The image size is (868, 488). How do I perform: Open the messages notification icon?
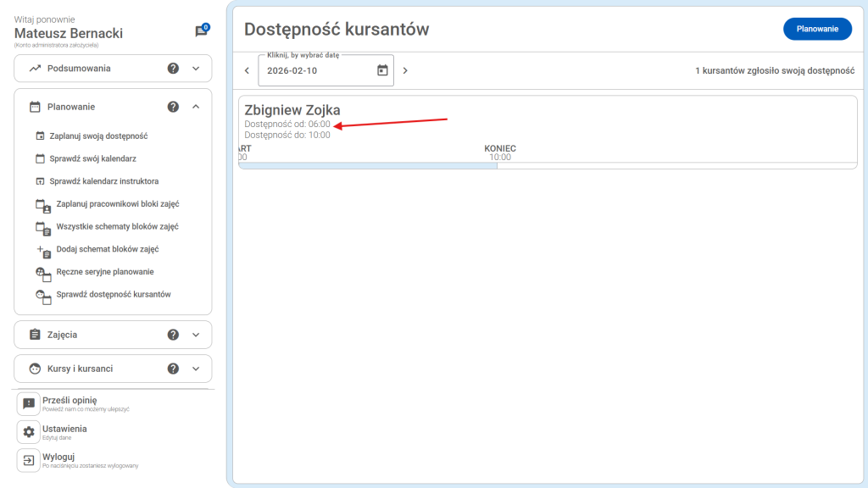pos(201,31)
